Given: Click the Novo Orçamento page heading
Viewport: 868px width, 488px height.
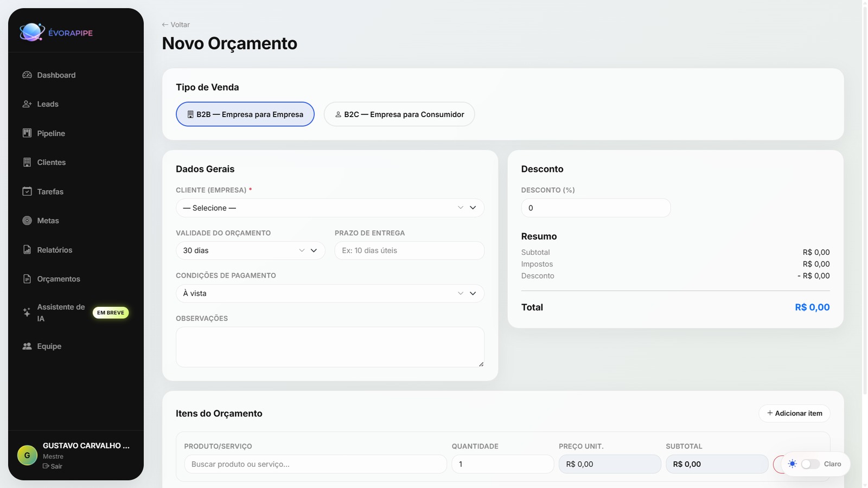Looking at the screenshot, I should (x=229, y=43).
